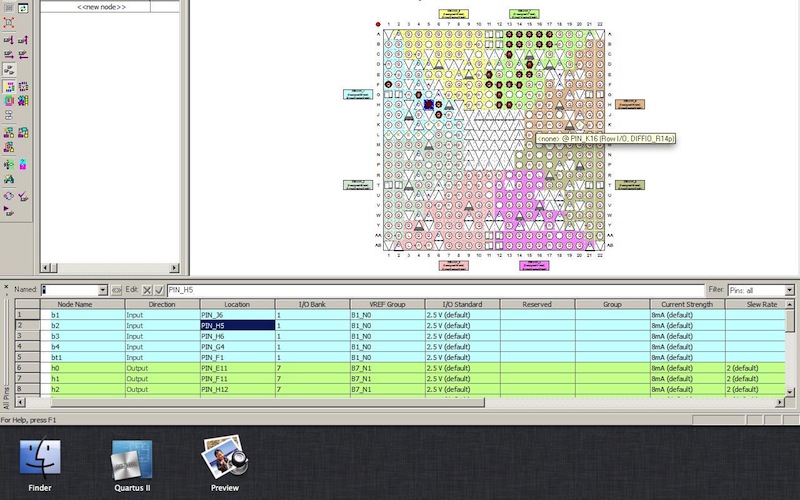
Task: Select row 6 header for node h0
Action: 19,368
